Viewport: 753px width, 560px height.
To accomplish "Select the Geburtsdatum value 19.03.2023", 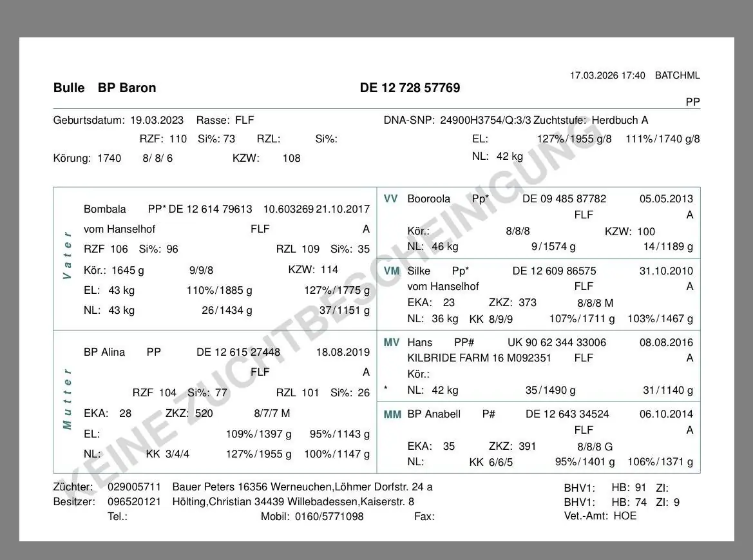I will 157,121.
